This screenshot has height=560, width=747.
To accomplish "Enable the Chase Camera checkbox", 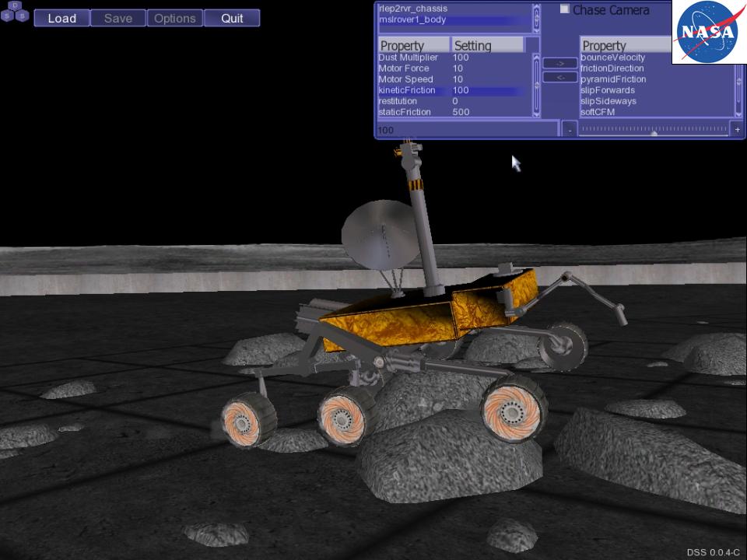I will click(x=565, y=9).
